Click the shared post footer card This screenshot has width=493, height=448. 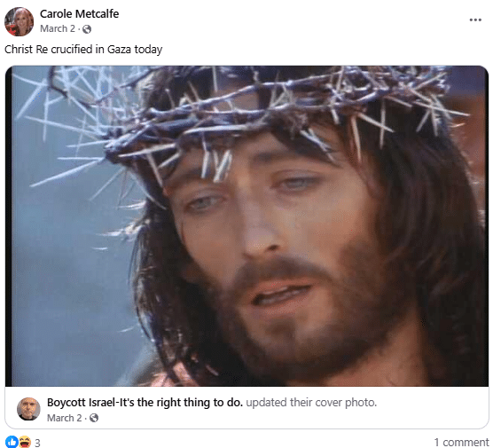(x=246, y=408)
